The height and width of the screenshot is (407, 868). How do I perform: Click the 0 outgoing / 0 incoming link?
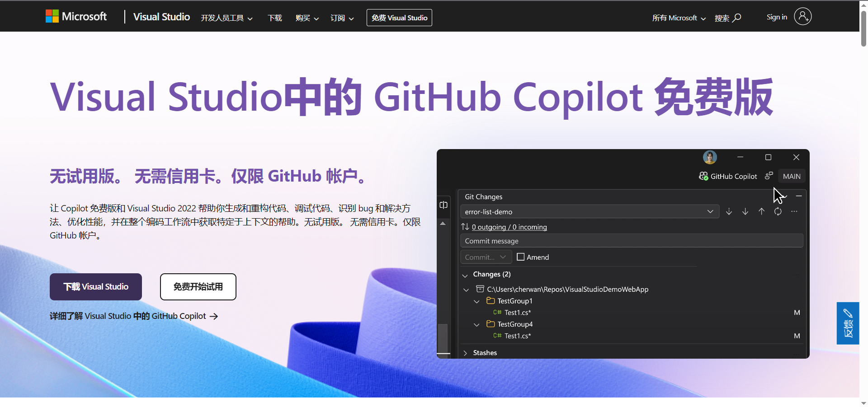pos(509,227)
